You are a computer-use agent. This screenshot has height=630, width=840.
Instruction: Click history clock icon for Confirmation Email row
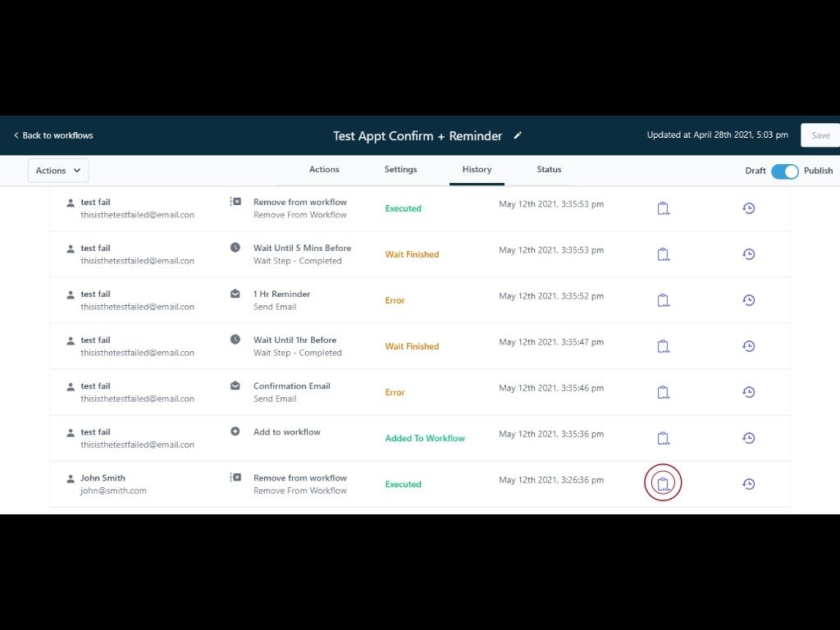point(749,392)
